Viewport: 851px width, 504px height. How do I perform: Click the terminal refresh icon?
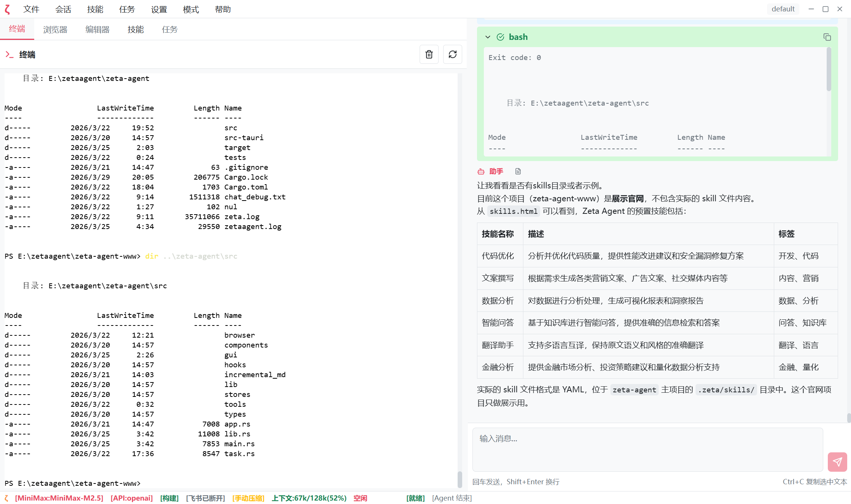(452, 54)
